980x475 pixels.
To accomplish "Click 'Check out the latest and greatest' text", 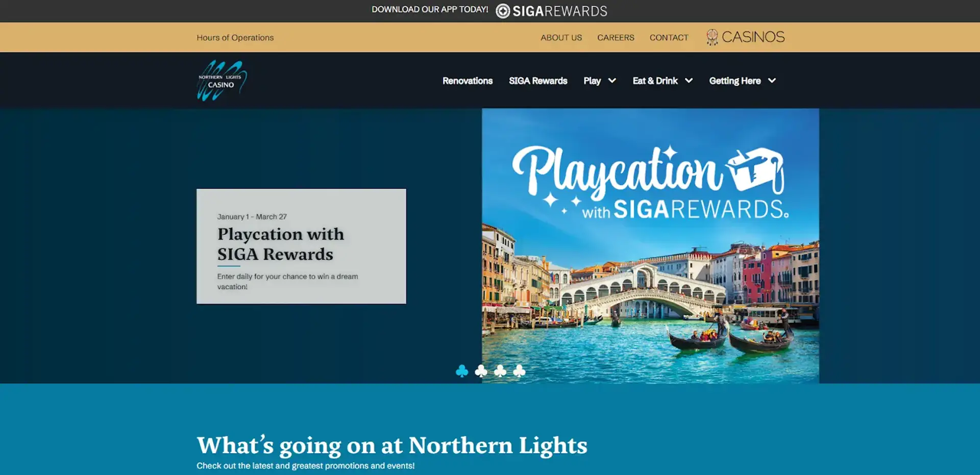I will click(x=305, y=466).
